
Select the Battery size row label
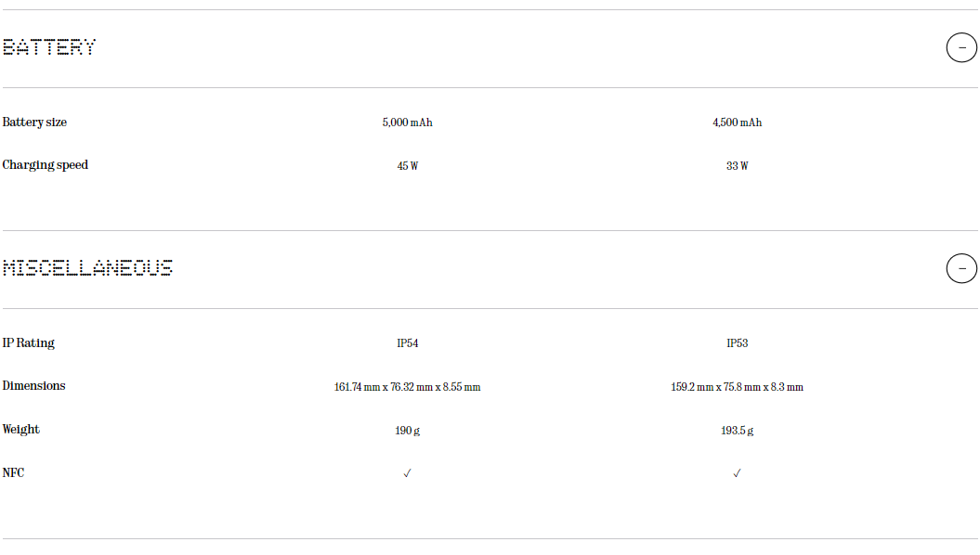(34, 123)
